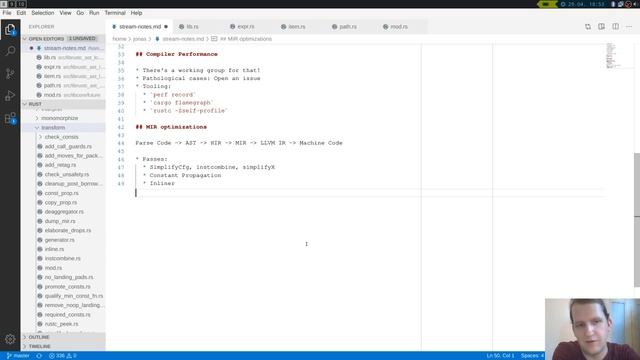Open dump_mir.rs in file tree
Screen dimensions: 640x360
[x=60, y=221]
